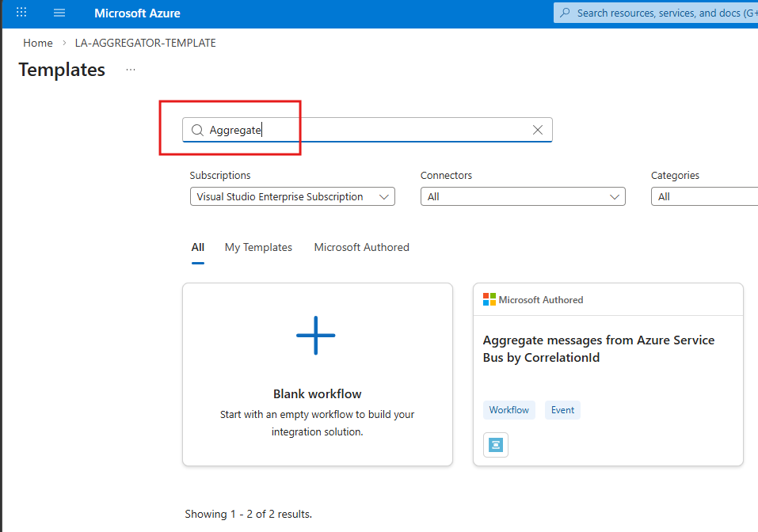758x532 pixels.
Task: Click the magnifier icon in the global search
Action: 565,13
